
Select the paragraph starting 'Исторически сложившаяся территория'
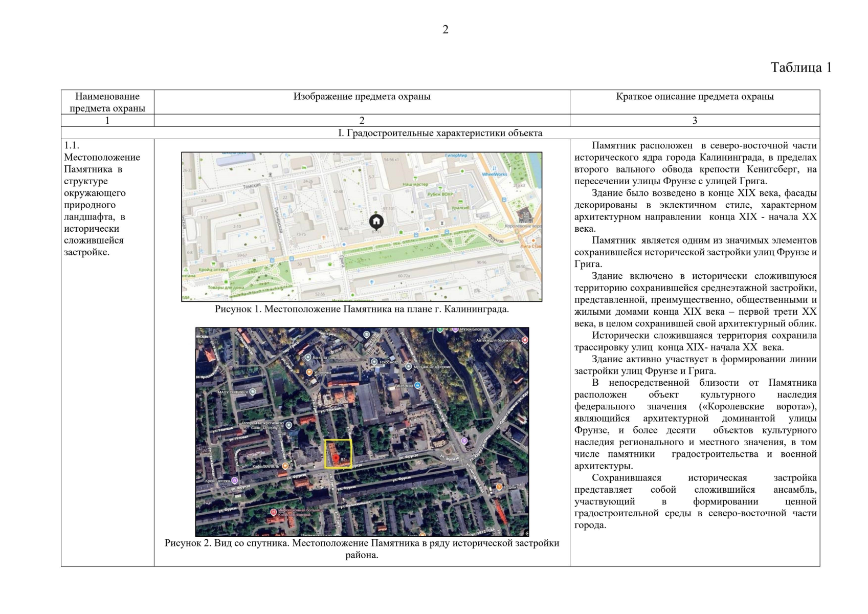click(696, 341)
